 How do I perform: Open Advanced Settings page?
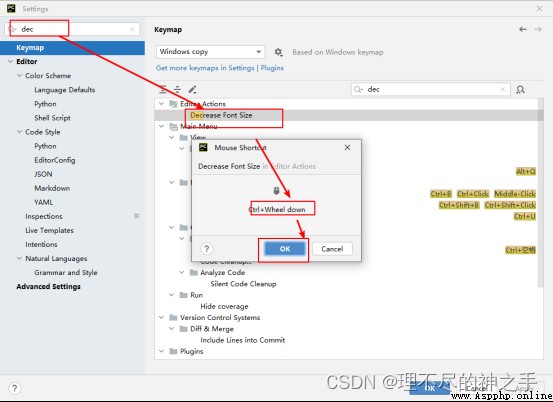click(48, 286)
